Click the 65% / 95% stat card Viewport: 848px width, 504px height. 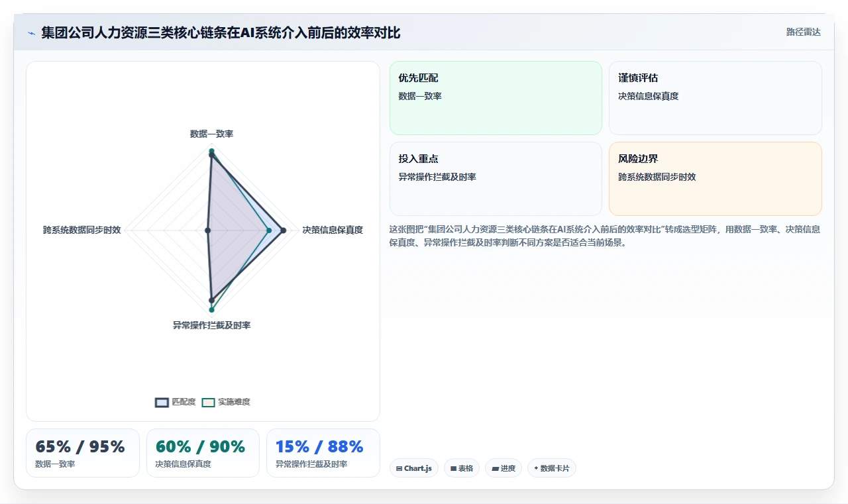[x=83, y=453]
